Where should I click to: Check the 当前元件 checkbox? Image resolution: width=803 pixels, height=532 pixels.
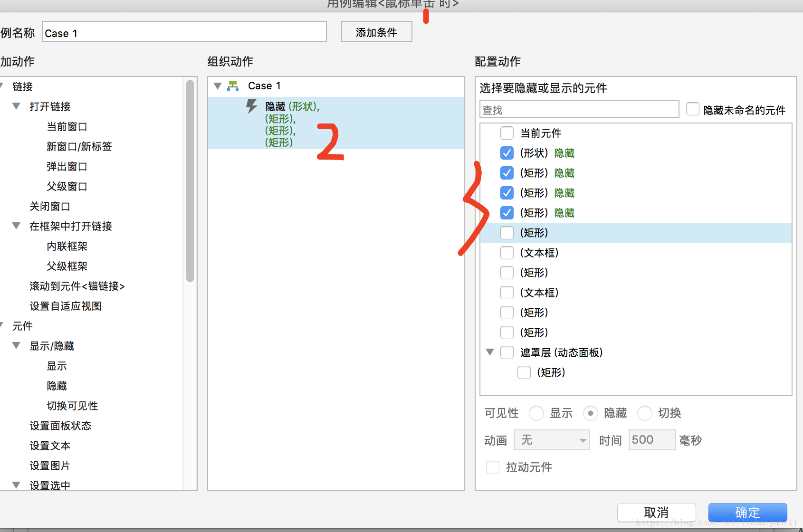[507, 133]
